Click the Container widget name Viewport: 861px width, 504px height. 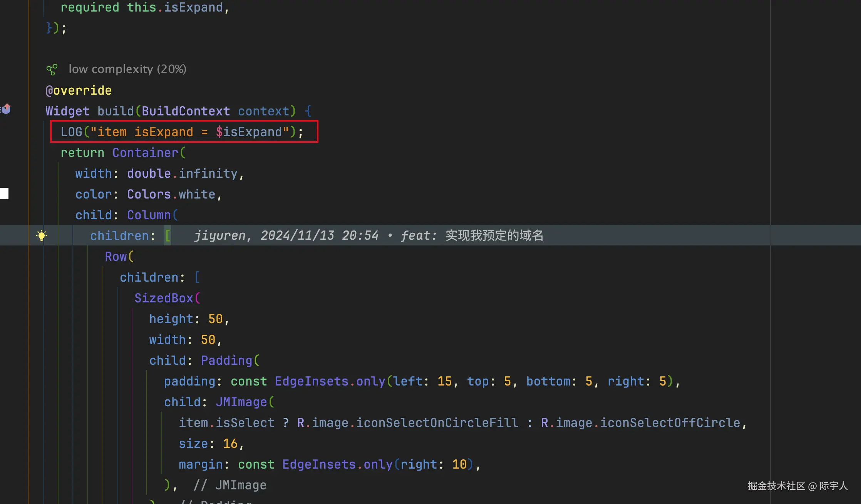pos(145,153)
